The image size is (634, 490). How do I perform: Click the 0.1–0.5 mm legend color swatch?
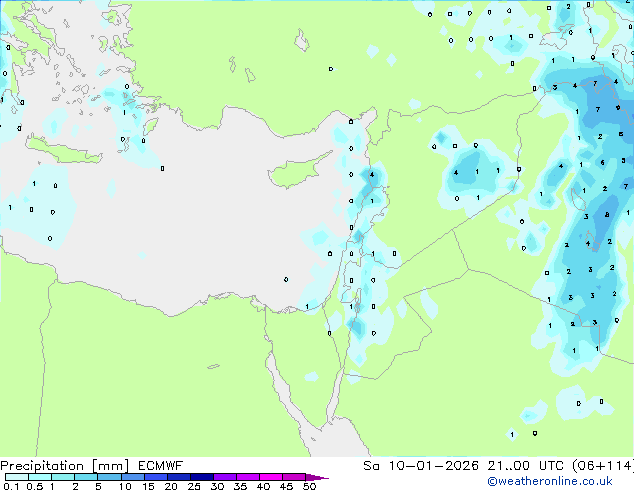(x=17, y=477)
